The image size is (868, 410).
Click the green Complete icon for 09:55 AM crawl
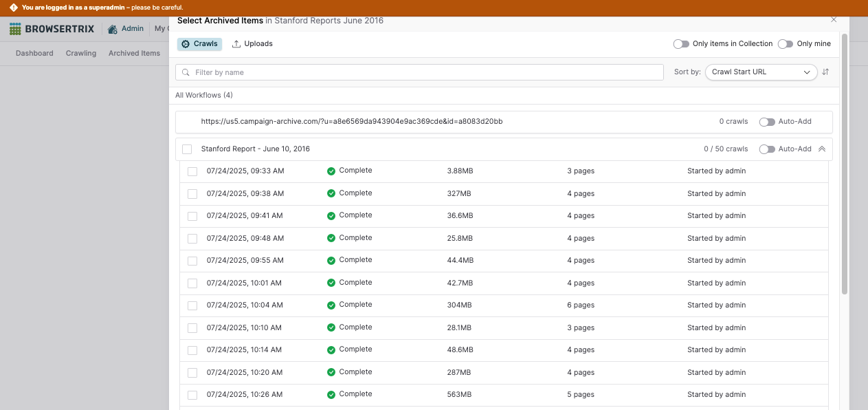pos(331,260)
